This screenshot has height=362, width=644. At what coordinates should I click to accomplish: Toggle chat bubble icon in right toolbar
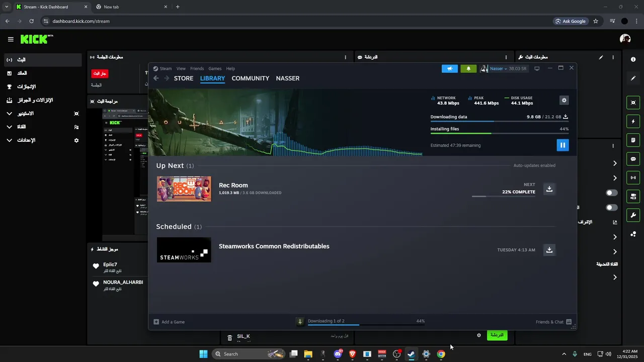633,159
